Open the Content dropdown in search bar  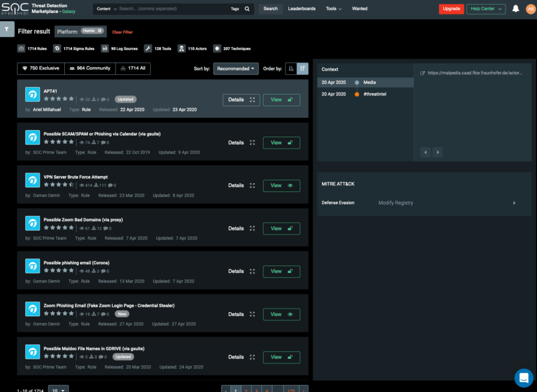106,9
